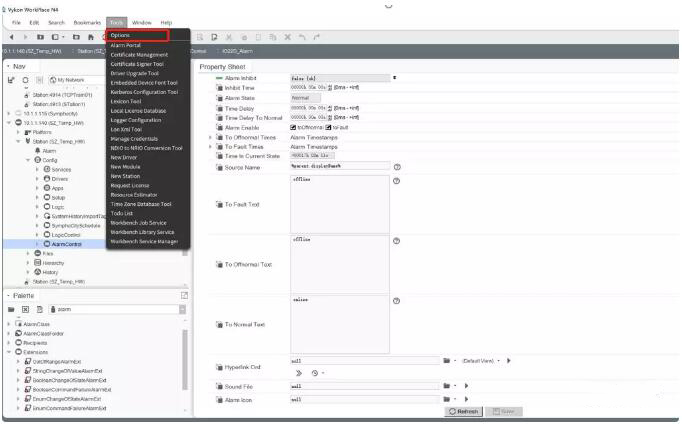Viewport: 682px width, 424px height.
Task: Click the close palette X icon
Action: (25, 309)
